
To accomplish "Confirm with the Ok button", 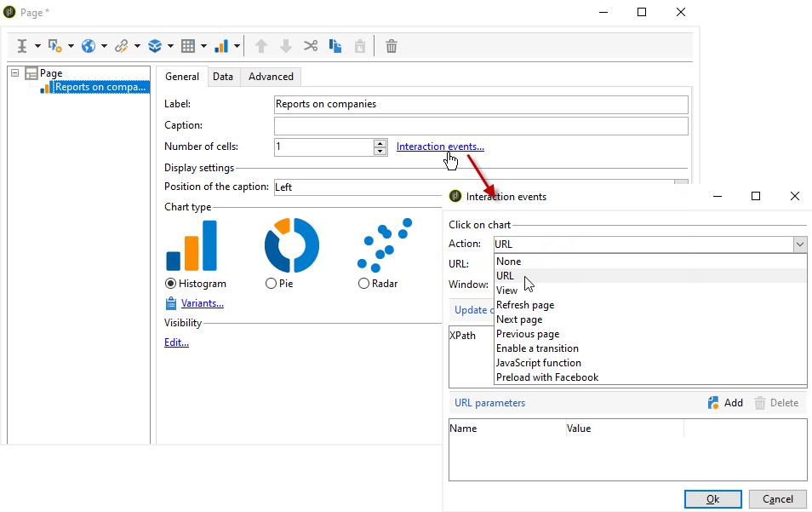I will pos(713,499).
